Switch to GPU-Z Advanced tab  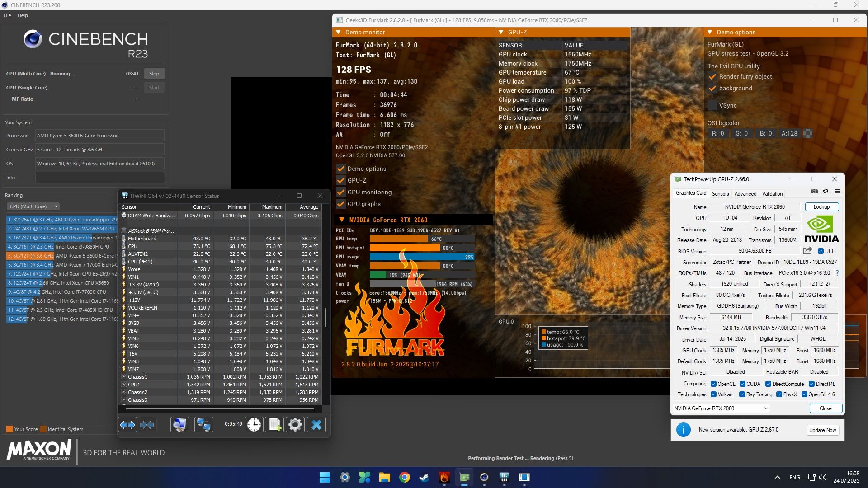point(745,194)
